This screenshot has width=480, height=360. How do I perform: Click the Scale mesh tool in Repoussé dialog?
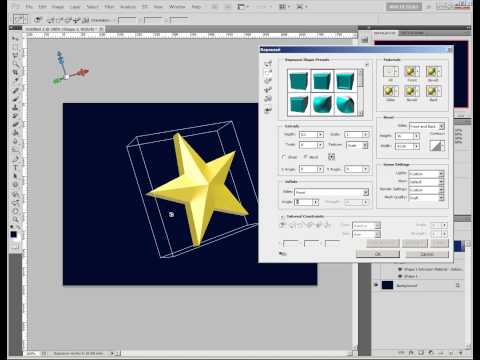coord(268,99)
